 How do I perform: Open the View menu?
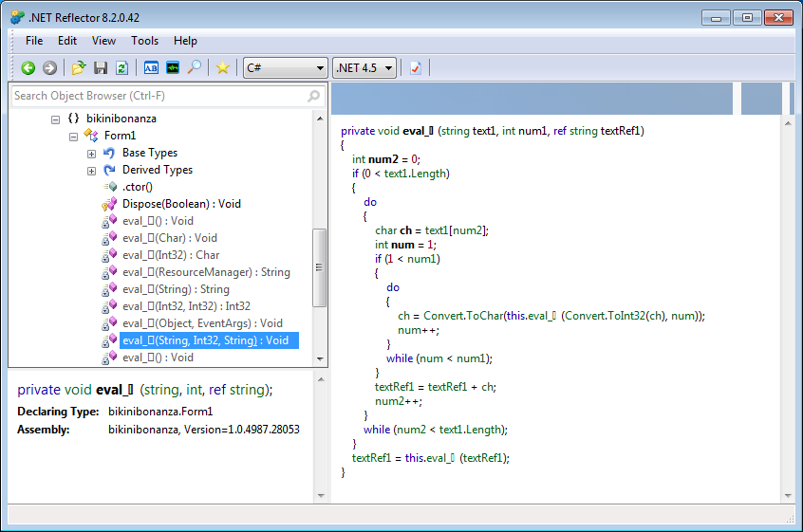pyautogui.click(x=104, y=41)
